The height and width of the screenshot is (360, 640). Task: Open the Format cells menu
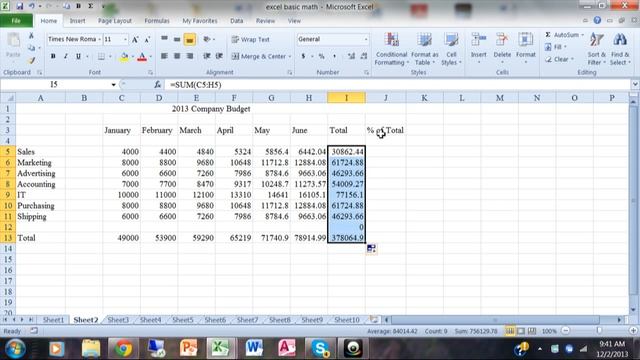pos(525,48)
